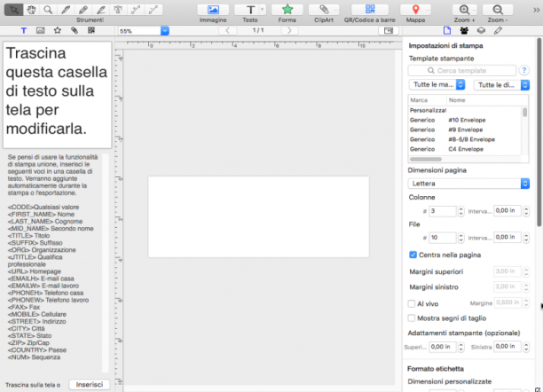Go to the next page arrow
Image resolution: width=543 pixels, height=392 pixels.
pos(289,30)
